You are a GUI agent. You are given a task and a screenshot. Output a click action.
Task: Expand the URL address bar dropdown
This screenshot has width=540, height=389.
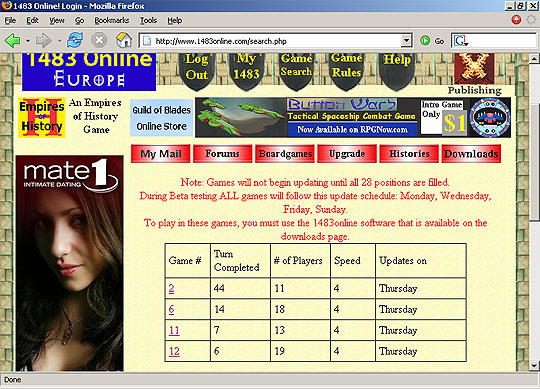(x=406, y=41)
